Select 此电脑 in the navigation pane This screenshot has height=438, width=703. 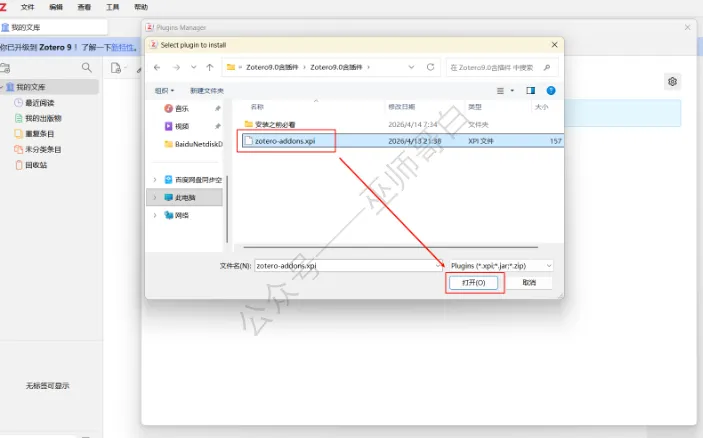[185, 197]
